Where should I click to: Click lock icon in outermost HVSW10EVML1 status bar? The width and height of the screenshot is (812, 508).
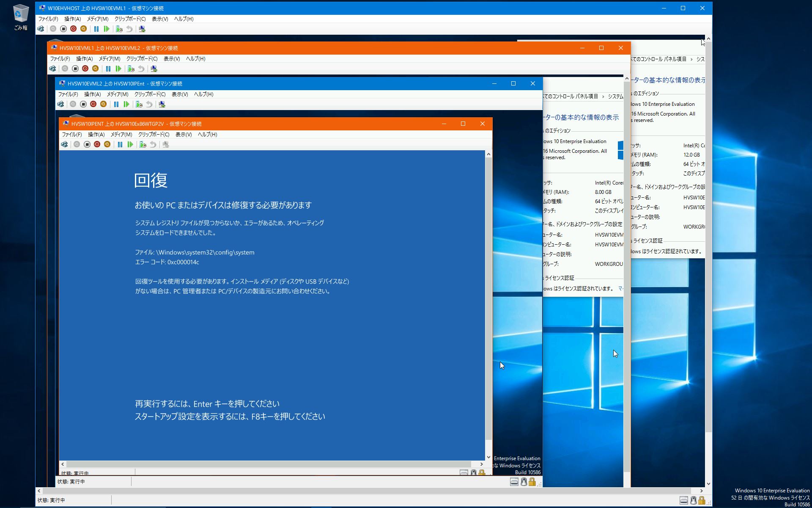pyautogui.click(x=702, y=500)
